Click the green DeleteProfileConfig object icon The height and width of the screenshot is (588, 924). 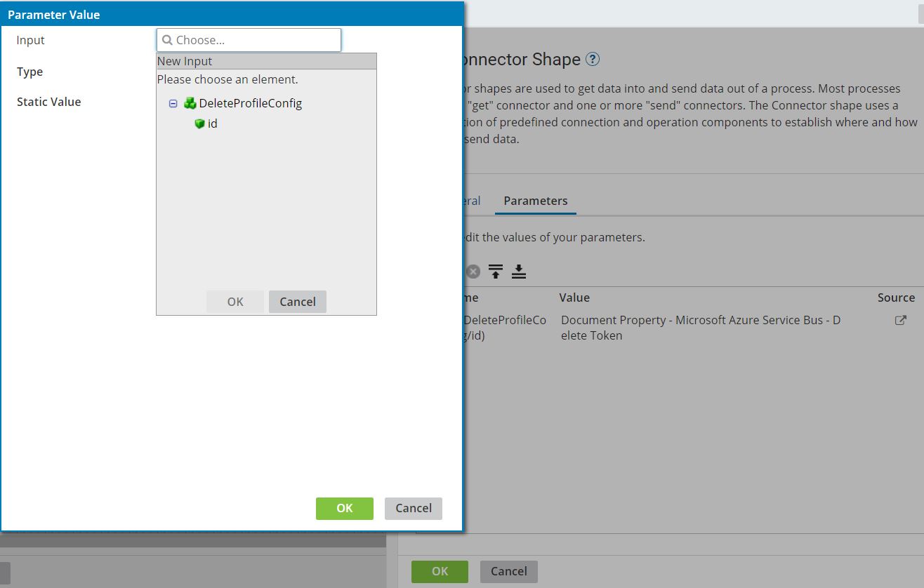(x=190, y=103)
